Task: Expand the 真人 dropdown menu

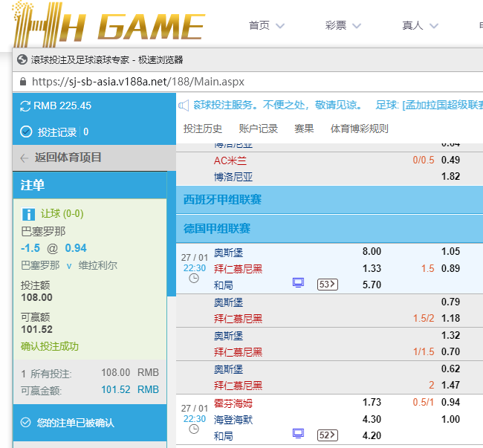Action: coord(434,26)
